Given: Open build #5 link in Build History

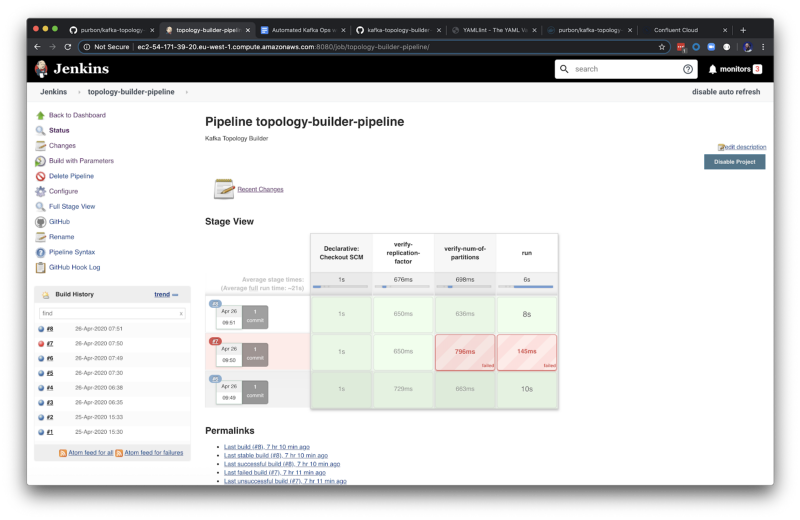Looking at the screenshot, I should pyautogui.click(x=50, y=373).
